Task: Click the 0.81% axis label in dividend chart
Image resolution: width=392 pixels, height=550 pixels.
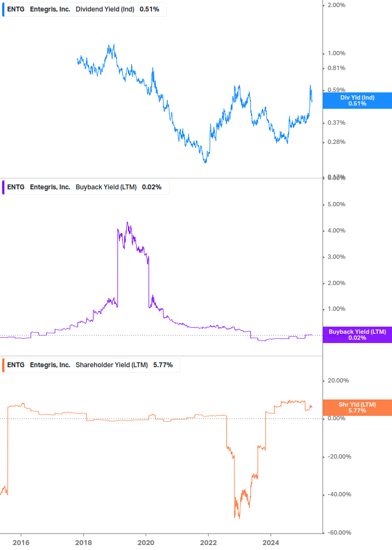Action: pos(336,68)
